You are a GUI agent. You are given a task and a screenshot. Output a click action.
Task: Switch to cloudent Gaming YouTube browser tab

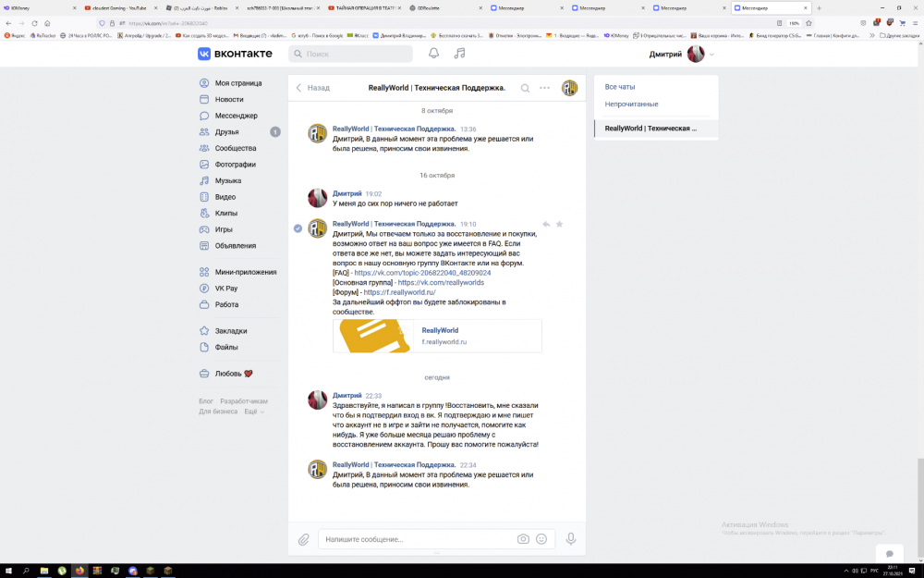coord(120,8)
